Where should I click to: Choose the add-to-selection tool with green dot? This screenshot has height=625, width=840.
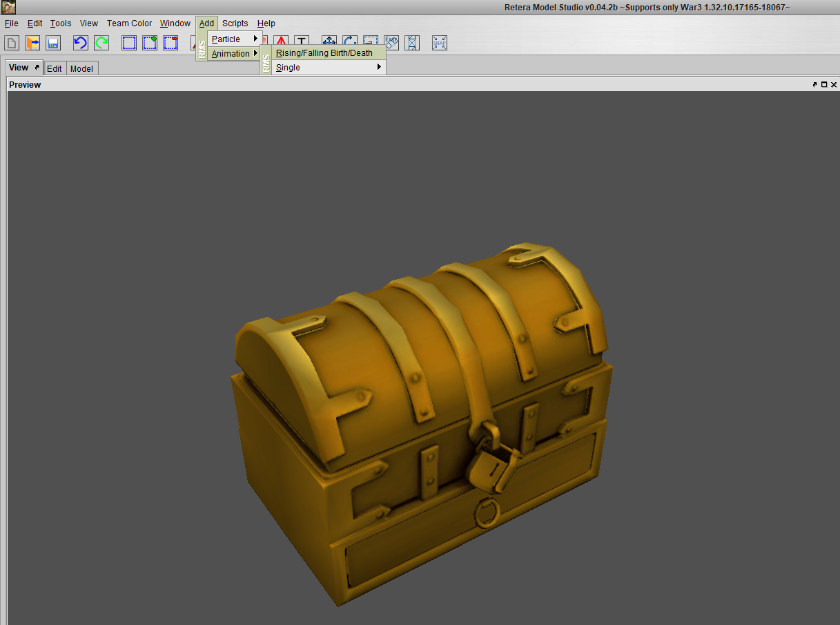(150, 43)
